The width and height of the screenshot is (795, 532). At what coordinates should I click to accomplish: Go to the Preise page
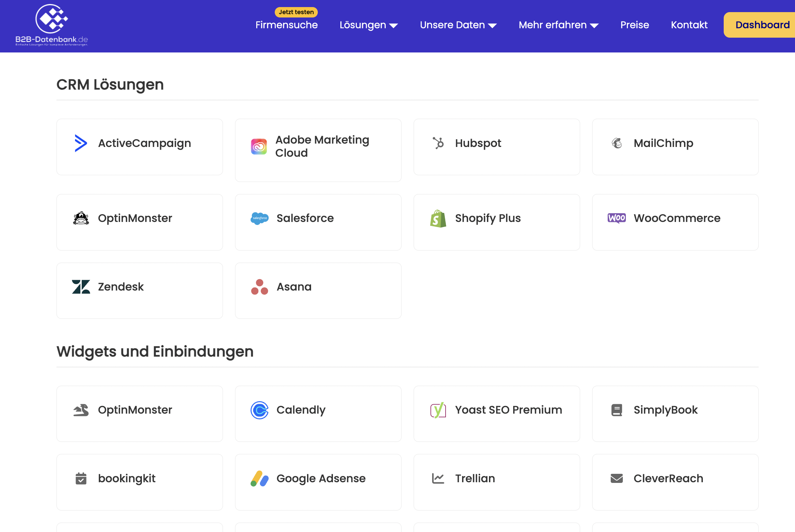pyautogui.click(x=635, y=25)
